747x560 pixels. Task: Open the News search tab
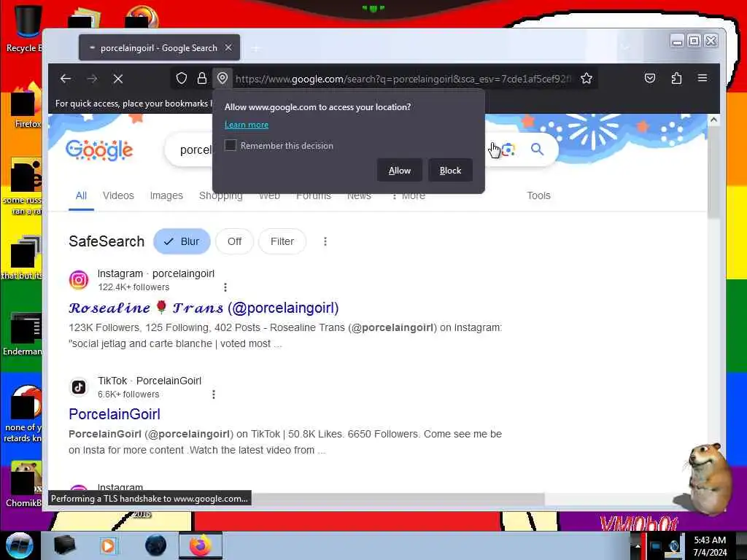pyautogui.click(x=359, y=196)
